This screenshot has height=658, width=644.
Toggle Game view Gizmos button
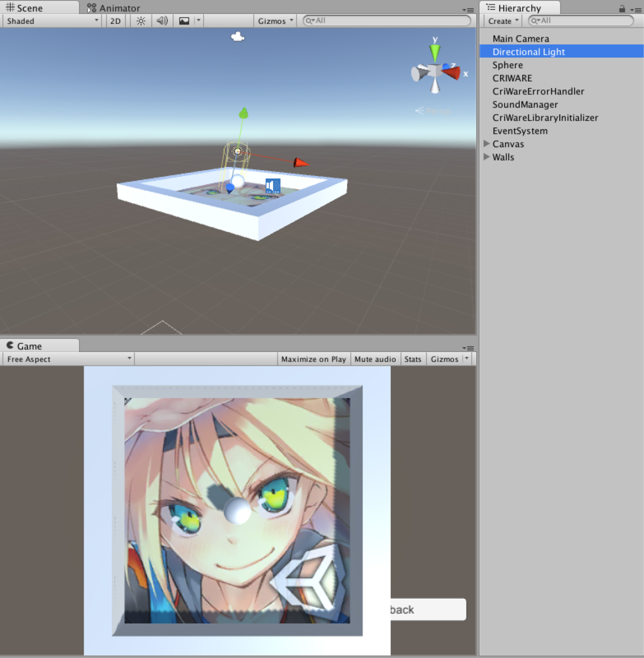click(x=444, y=359)
